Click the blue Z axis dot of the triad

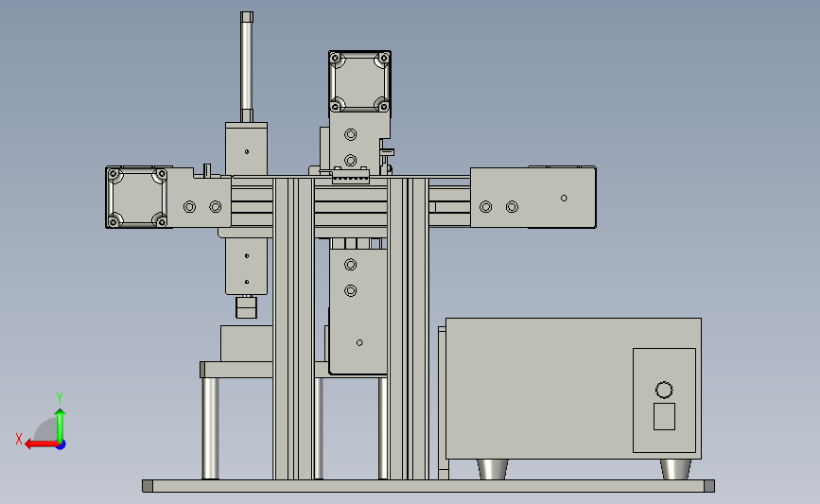tap(61, 445)
